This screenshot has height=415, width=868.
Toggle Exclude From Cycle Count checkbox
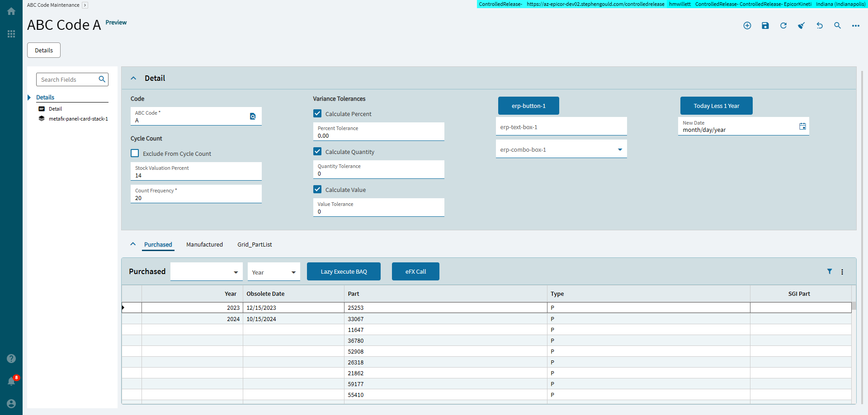(135, 153)
